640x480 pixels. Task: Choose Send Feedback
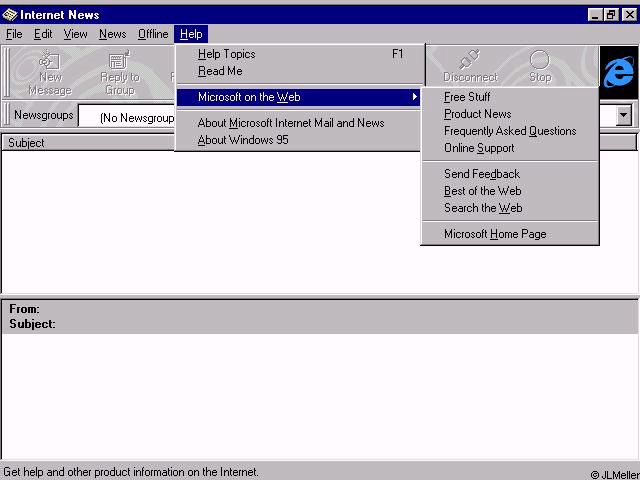(x=510, y=174)
